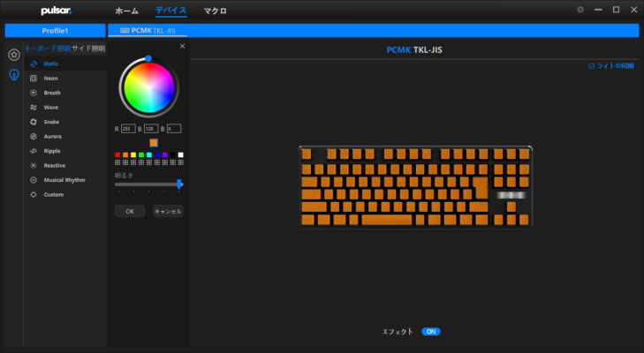
Task: Activate the Snake effect icon
Action: (x=34, y=122)
